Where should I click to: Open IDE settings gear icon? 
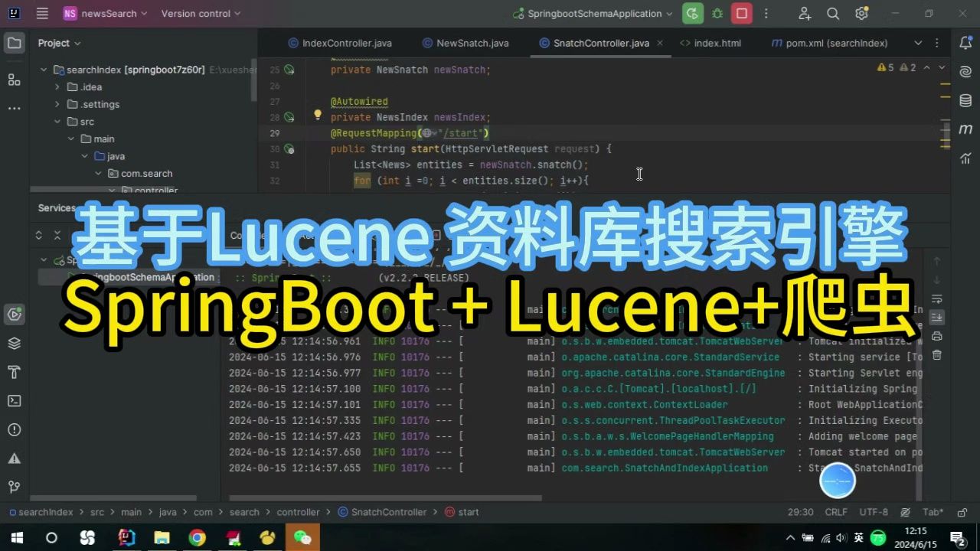pos(862,13)
